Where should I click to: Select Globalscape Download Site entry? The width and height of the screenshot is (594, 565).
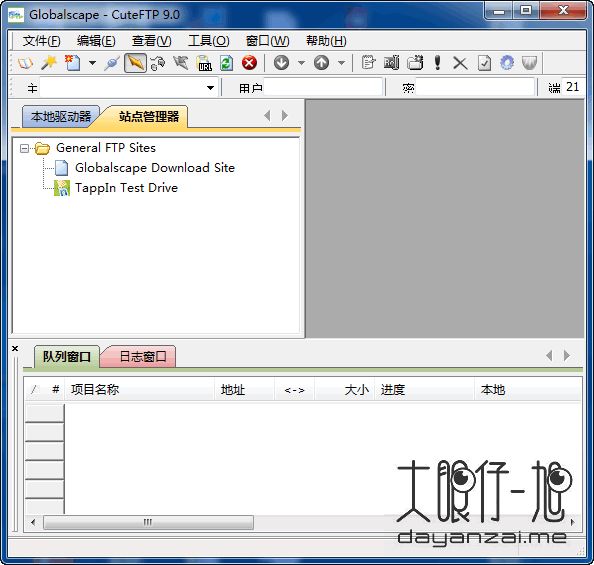pyautogui.click(x=155, y=167)
